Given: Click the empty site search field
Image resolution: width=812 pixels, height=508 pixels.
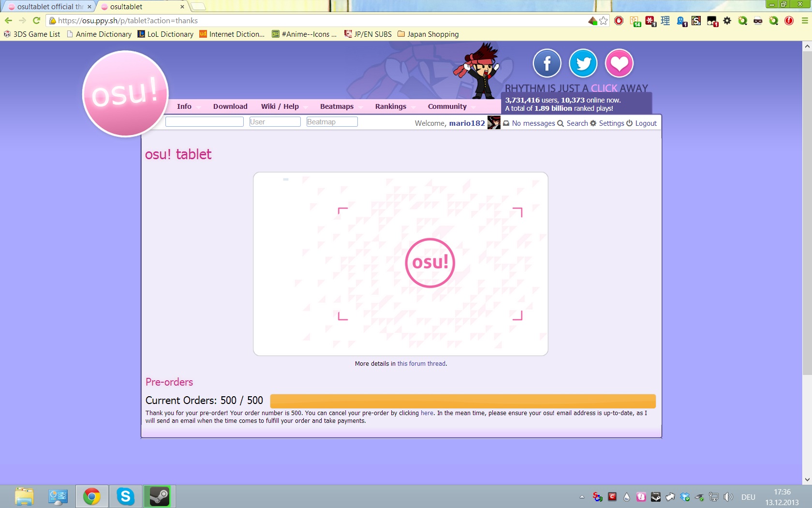Looking at the screenshot, I should coord(205,122).
